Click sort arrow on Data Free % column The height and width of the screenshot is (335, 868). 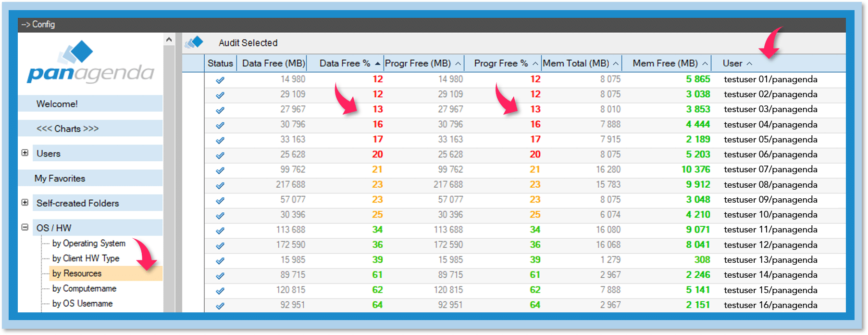(x=378, y=64)
